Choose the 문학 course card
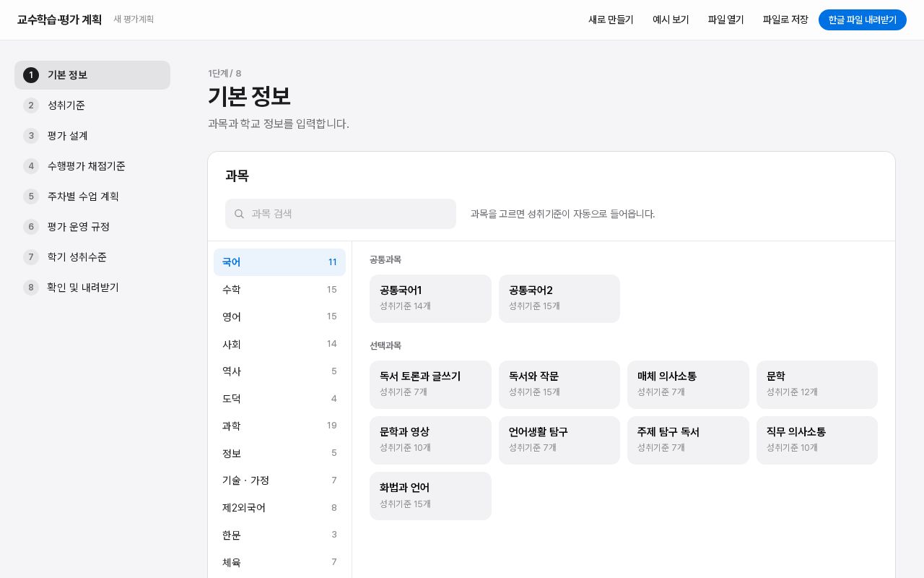Image resolution: width=924 pixels, height=578 pixels. coord(817,384)
